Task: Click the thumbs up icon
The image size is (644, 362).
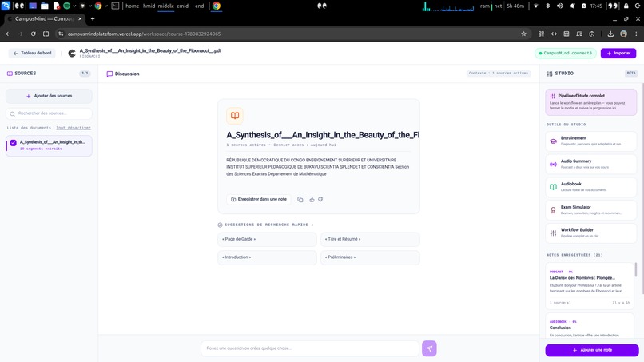Action: pos(312,199)
